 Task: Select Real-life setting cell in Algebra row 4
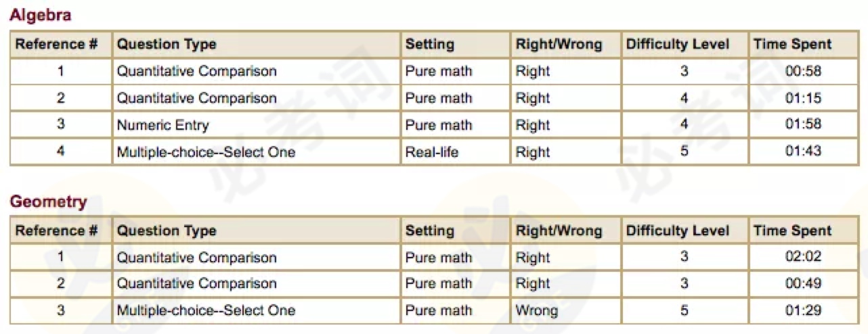[x=456, y=152]
